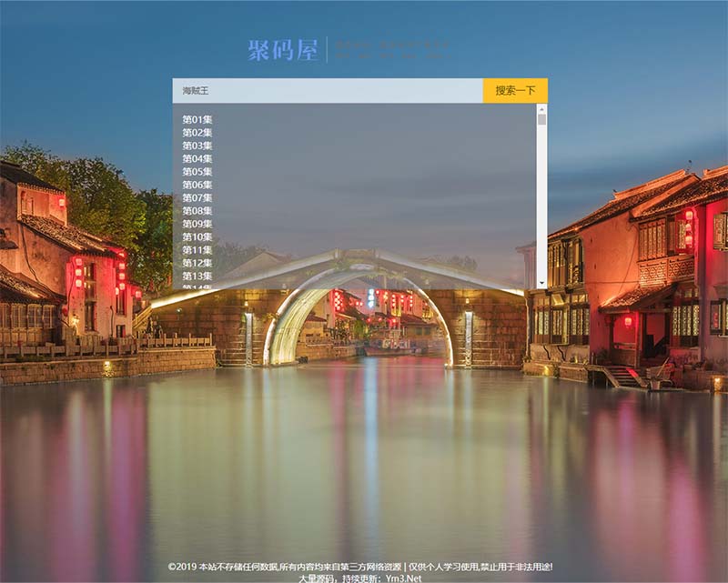This screenshot has height=583, width=728.
Task: Choose episode 第06集
Action: tap(197, 185)
